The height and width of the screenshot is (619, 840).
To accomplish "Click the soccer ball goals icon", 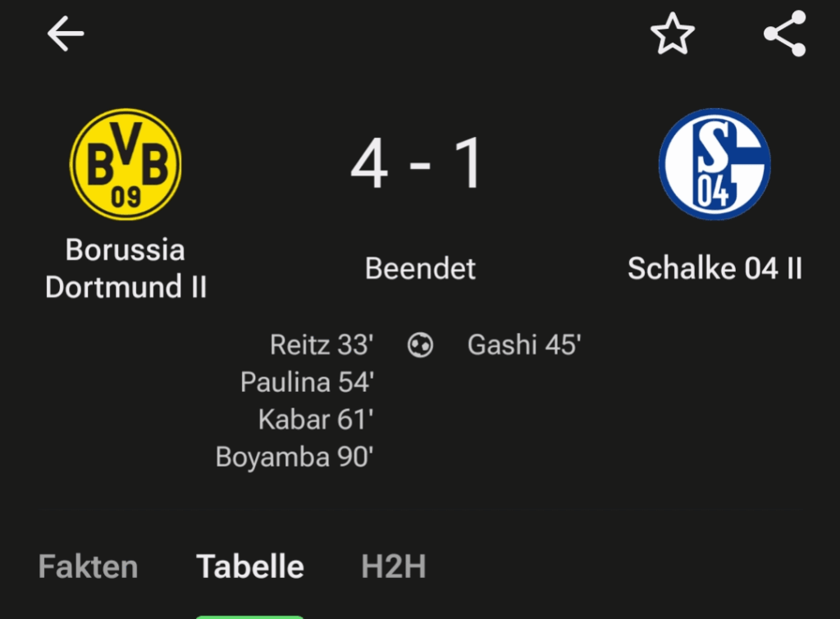I will pyautogui.click(x=420, y=345).
